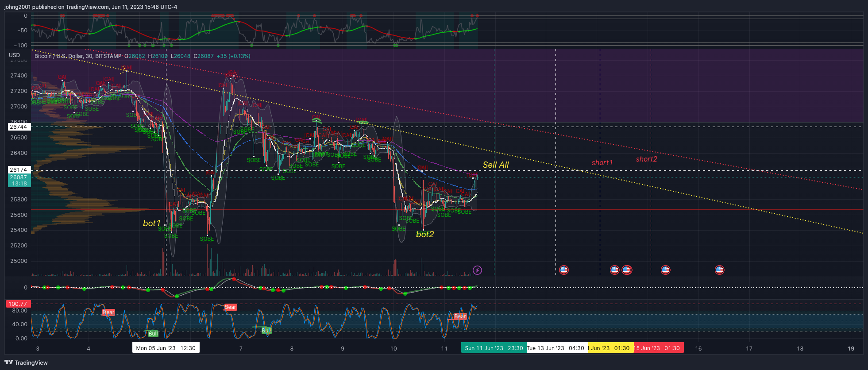The width and height of the screenshot is (868, 370).
Task: Select the green Sun 11 Jun '23 23:30 marker
Action: (x=494, y=348)
